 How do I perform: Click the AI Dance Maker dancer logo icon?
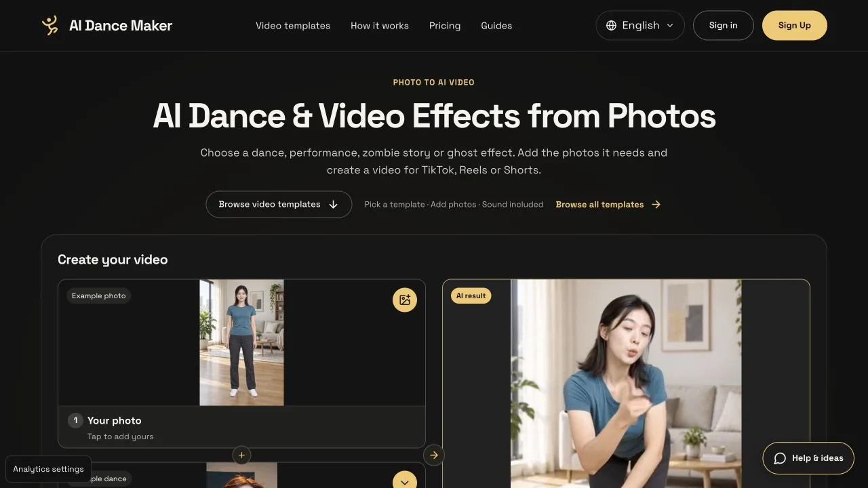50,26
